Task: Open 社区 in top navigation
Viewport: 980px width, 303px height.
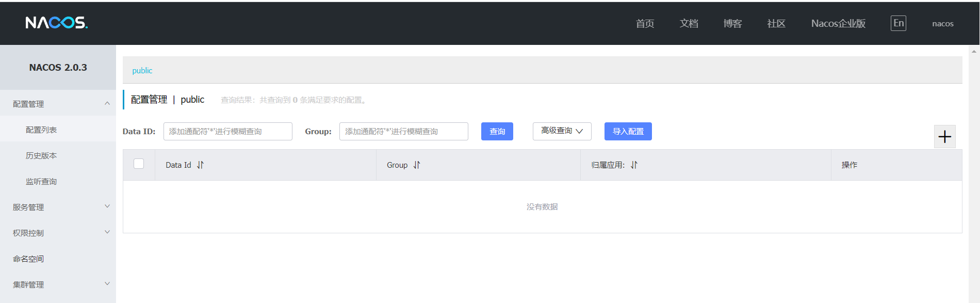Action: [x=776, y=24]
